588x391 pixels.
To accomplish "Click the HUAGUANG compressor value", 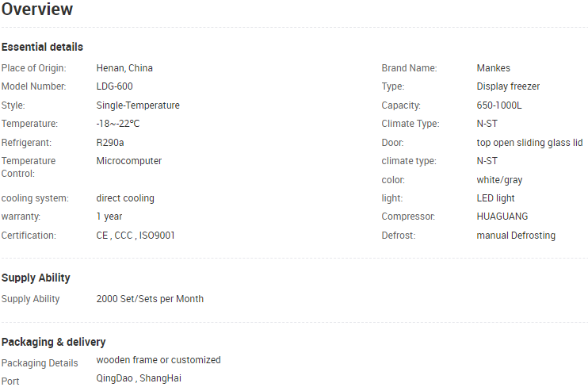I will (502, 217).
